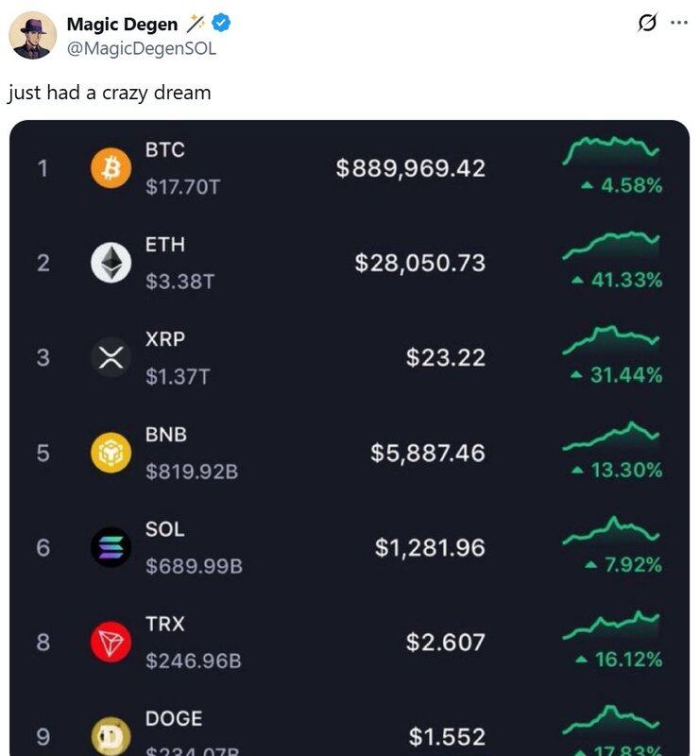
Task: Open the Magic Degen display name
Action: tap(121, 25)
